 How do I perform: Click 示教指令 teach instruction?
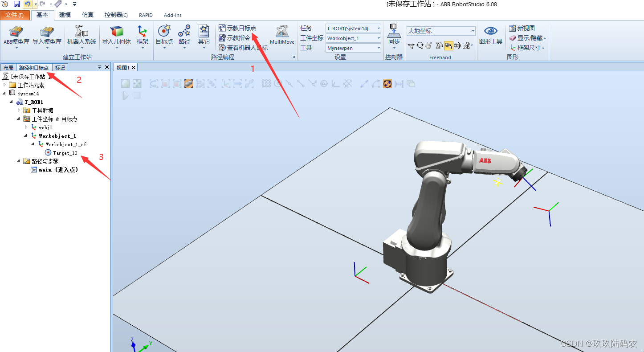tap(235, 38)
